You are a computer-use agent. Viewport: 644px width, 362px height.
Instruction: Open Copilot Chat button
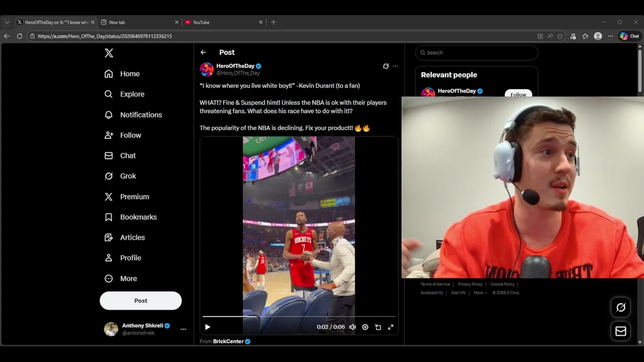click(629, 36)
